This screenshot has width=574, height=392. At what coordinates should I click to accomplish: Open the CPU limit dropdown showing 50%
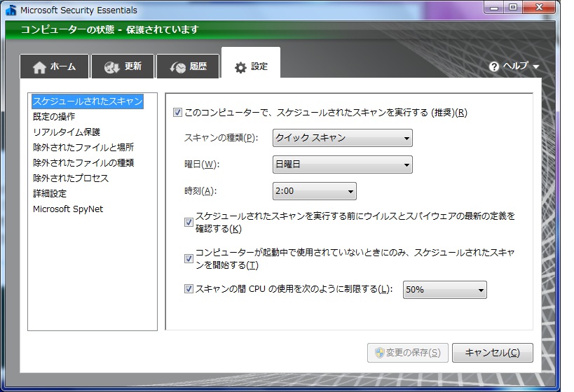pyautogui.click(x=445, y=290)
